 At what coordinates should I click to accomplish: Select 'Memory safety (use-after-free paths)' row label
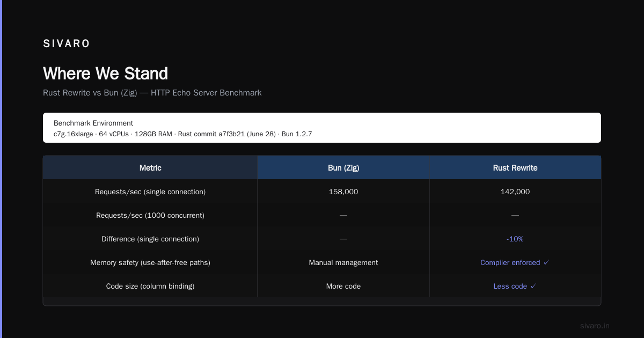150,262
